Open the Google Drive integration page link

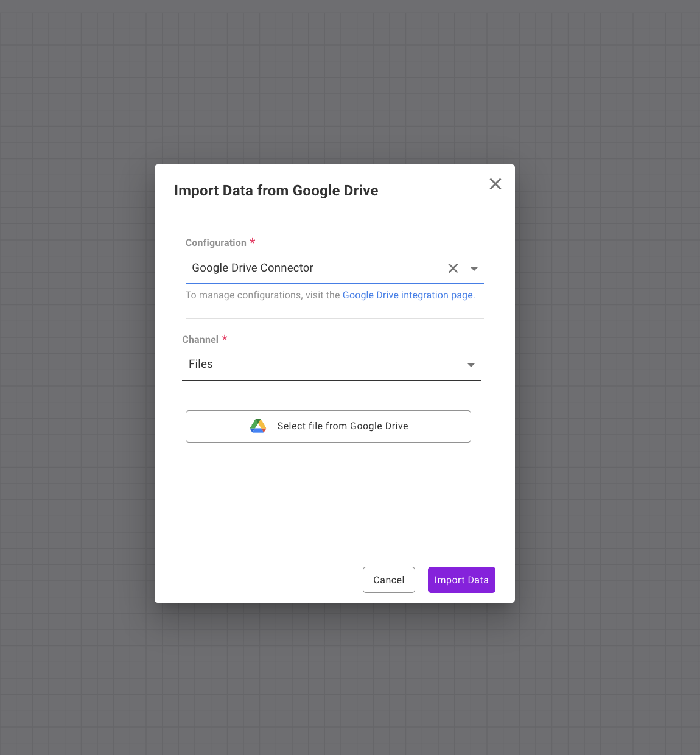point(408,295)
